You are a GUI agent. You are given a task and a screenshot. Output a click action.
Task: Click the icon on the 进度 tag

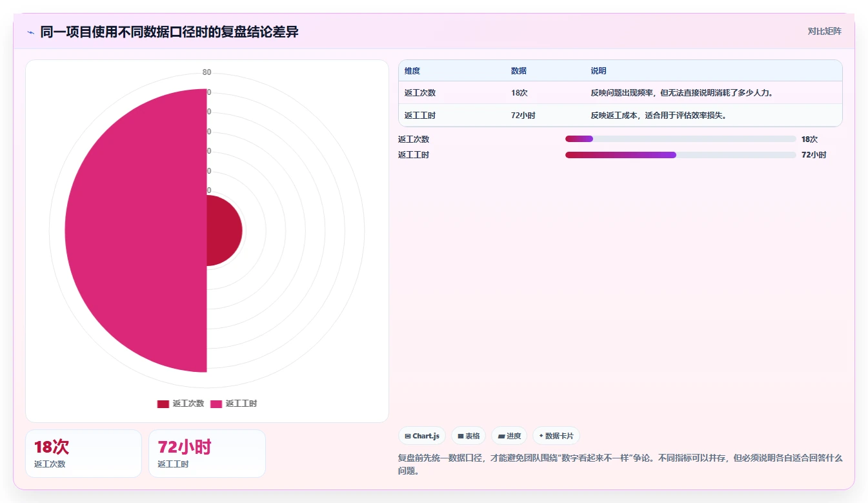[x=501, y=436]
